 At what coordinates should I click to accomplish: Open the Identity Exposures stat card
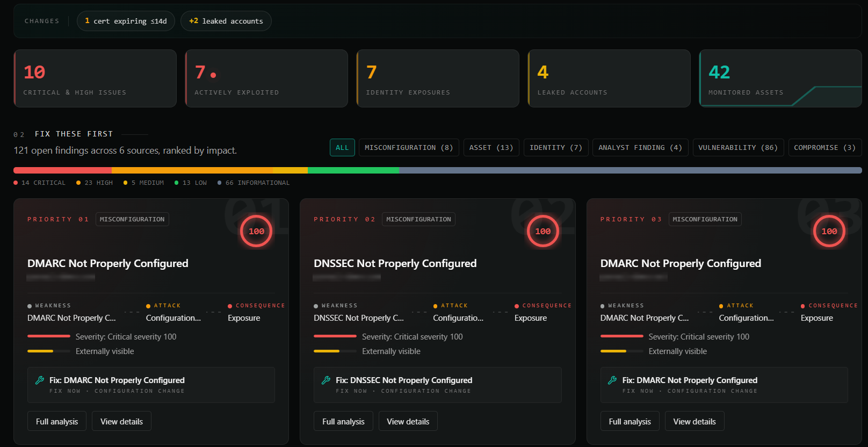click(x=438, y=78)
